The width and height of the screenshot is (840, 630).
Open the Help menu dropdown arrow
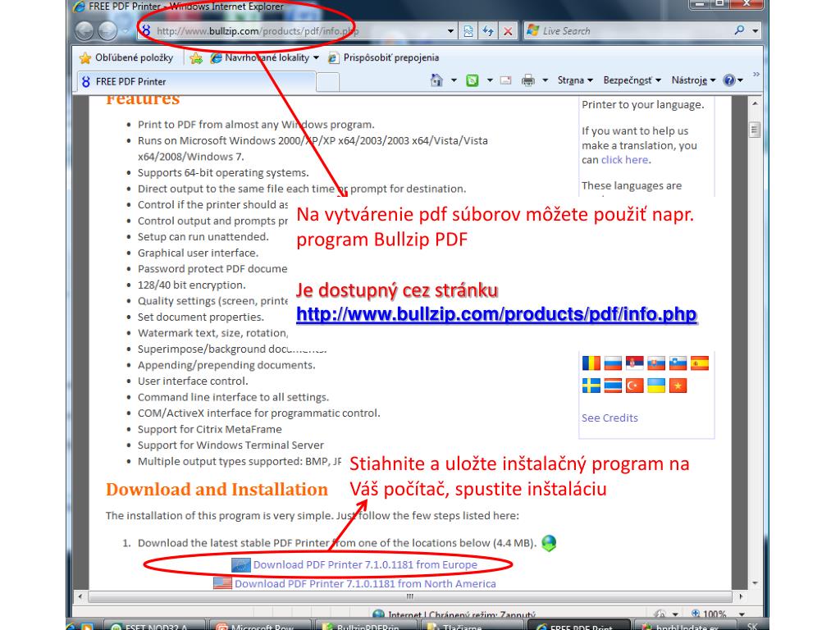741,80
